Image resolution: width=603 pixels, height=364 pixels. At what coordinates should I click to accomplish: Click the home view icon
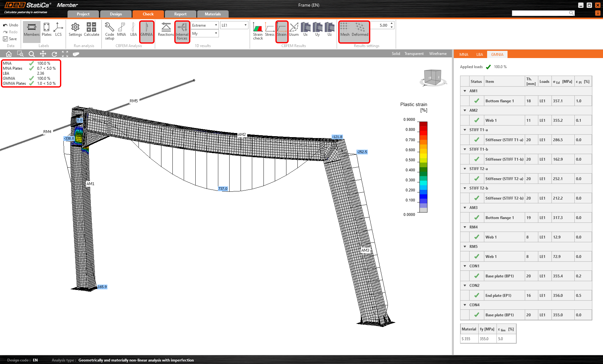point(9,54)
